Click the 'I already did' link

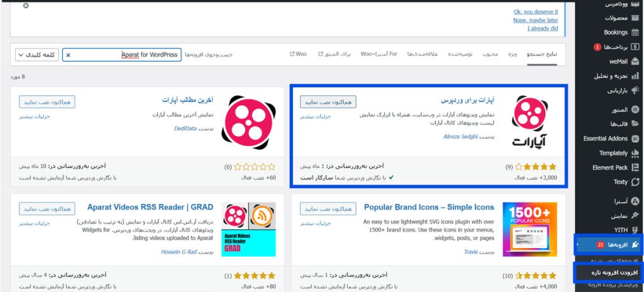coord(543,28)
